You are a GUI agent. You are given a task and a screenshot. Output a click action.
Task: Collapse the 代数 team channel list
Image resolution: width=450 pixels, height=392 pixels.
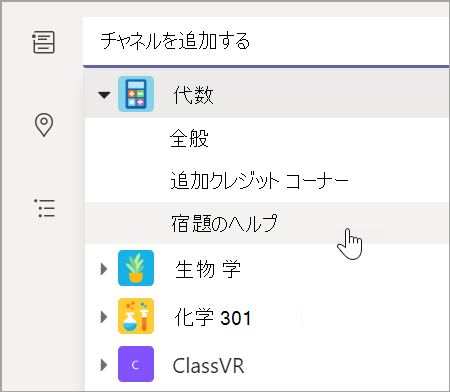[104, 95]
